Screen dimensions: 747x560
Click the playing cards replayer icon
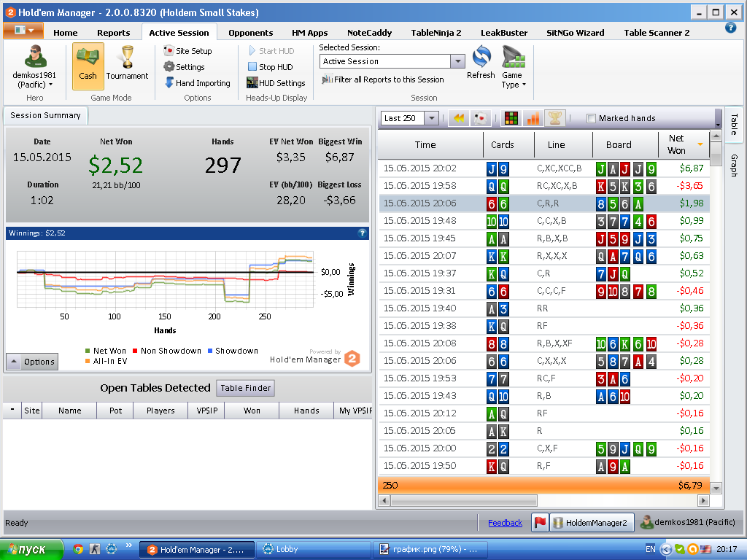(480, 118)
